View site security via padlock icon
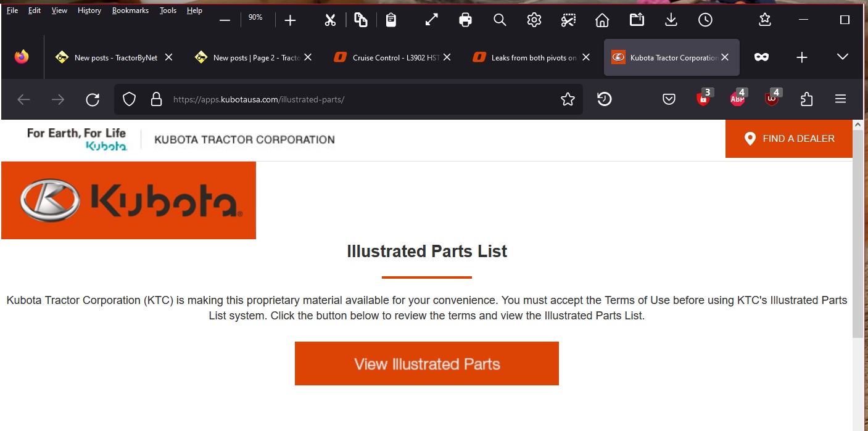The width and height of the screenshot is (868, 431). click(x=157, y=99)
